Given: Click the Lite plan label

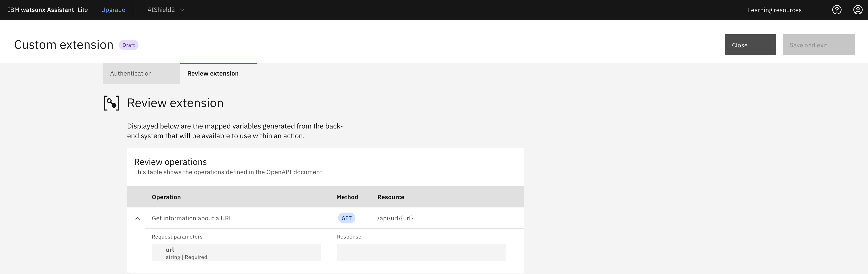Looking at the screenshot, I should [x=82, y=10].
